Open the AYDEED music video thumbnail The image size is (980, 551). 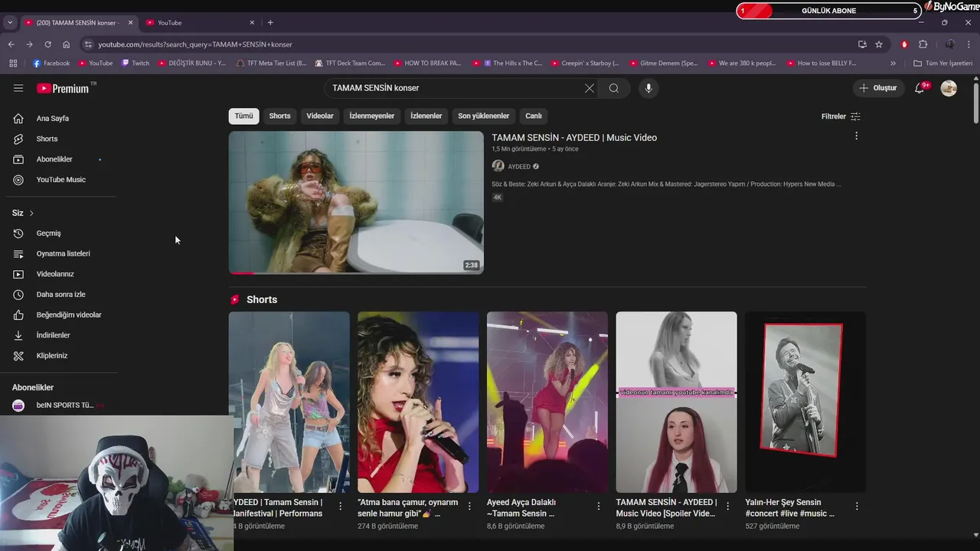click(x=356, y=203)
